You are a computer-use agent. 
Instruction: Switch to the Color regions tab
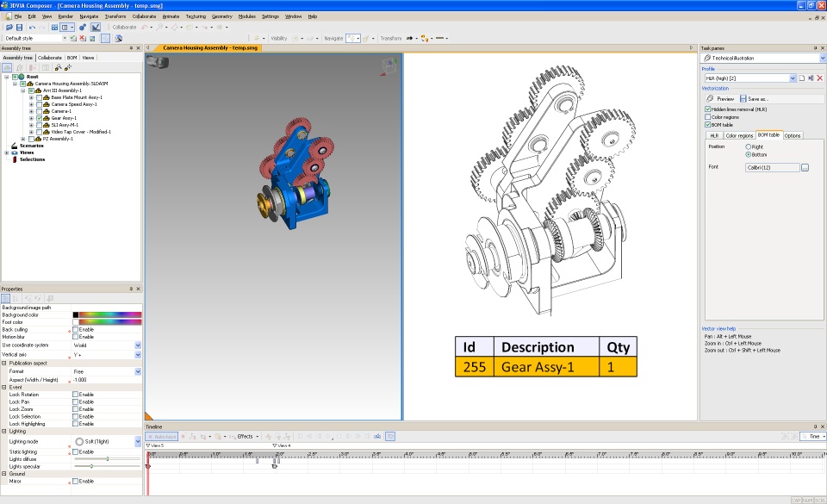739,135
